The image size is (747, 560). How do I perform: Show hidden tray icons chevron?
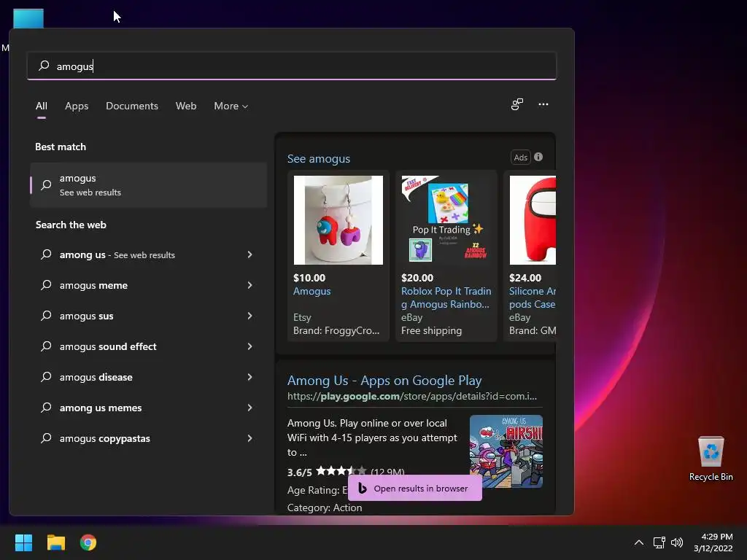(x=639, y=542)
